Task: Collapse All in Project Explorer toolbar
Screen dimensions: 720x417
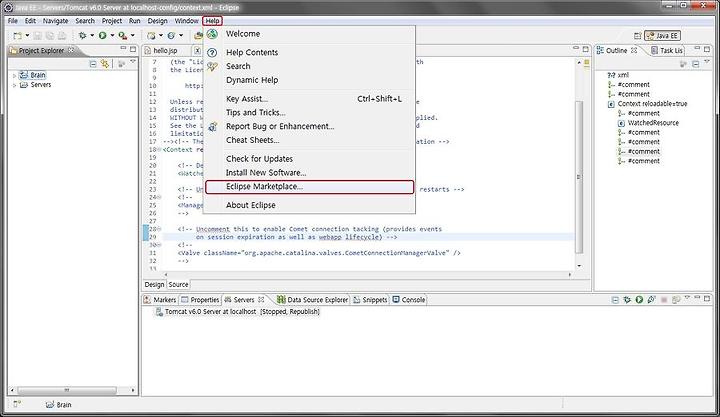Action: pyautogui.click(x=93, y=64)
